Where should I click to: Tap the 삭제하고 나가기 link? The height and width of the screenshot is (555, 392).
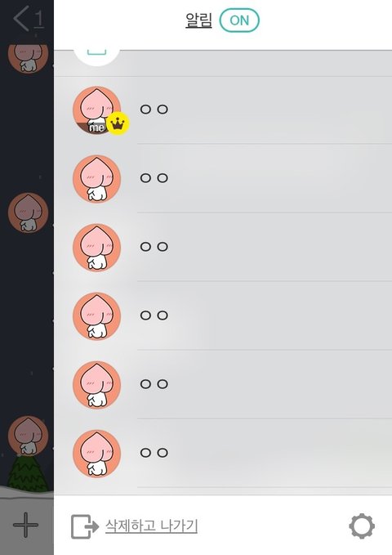(151, 526)
